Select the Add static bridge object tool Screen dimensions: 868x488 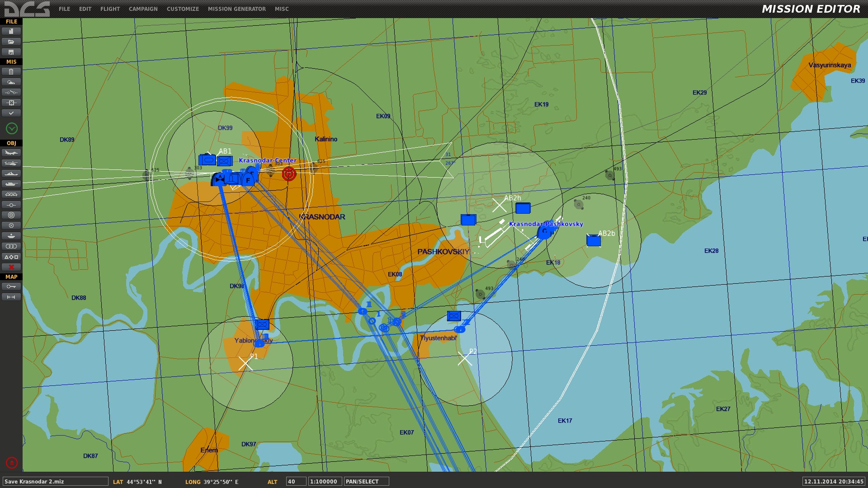pyautogui.click(x=11, y=194)
